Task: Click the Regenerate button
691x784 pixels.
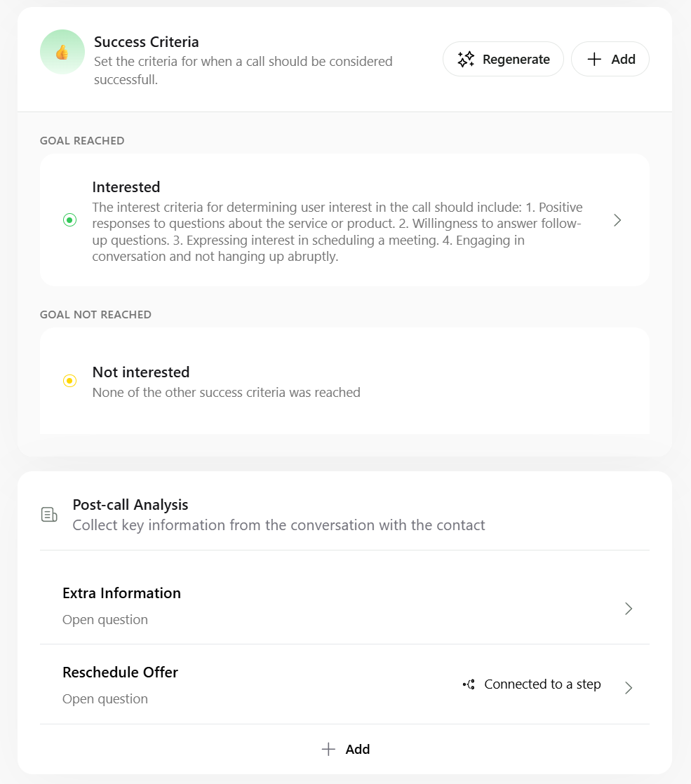Action: point(503,59)
